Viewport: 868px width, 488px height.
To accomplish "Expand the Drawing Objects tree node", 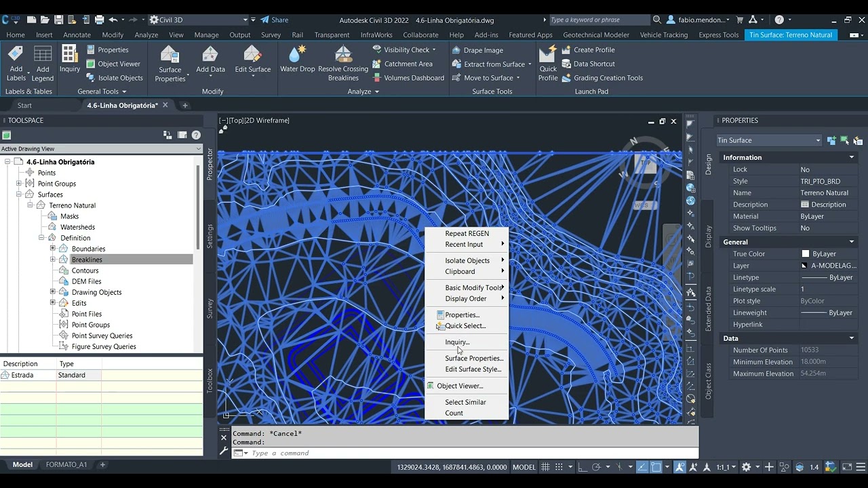I will (53, 292).
